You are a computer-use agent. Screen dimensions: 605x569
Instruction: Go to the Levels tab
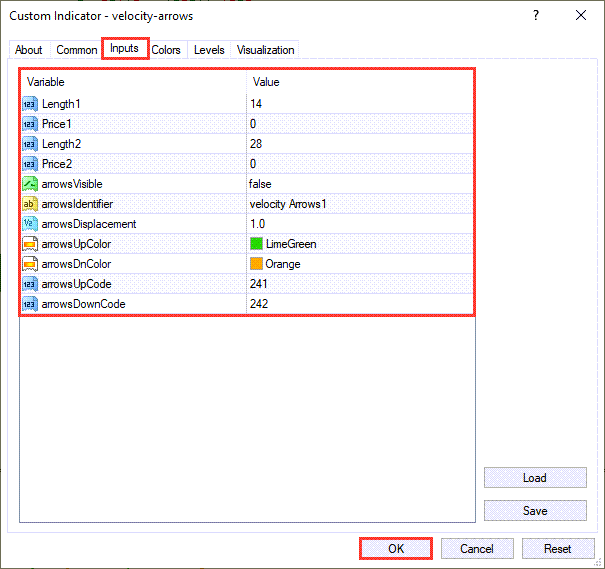[209, 50]
